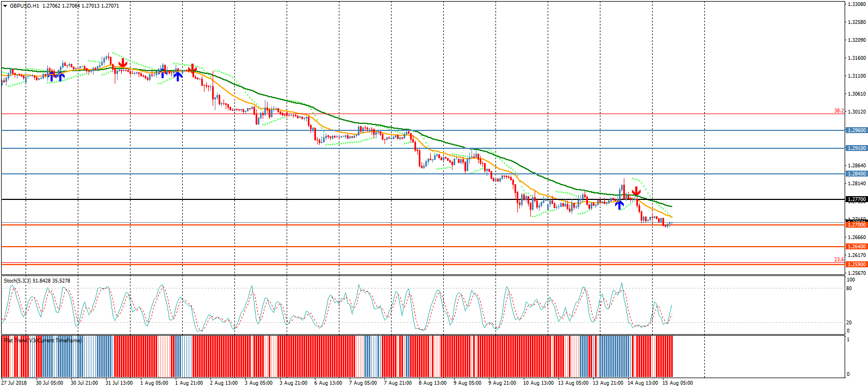
Task: Click the 15 Aug 05:00 time axis label
Action: (x=677, y=383)
